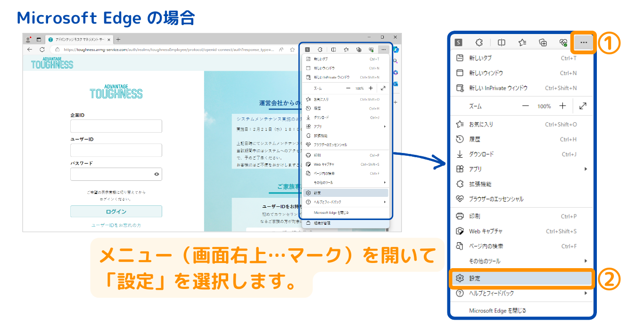The height and width of the screenshot is (330, 644).
Task: Select the アドバンテッジ リスク マネジメント browser tab
Action: (80, 40)
